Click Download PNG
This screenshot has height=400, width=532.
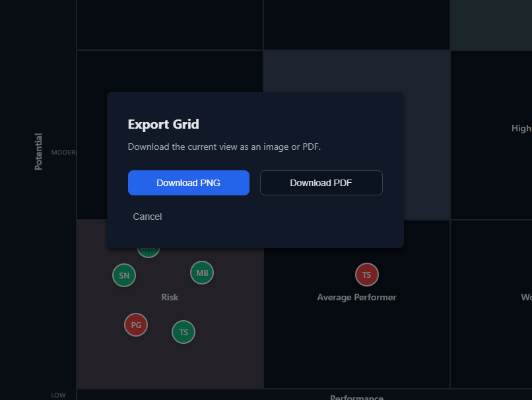(188, 183)
